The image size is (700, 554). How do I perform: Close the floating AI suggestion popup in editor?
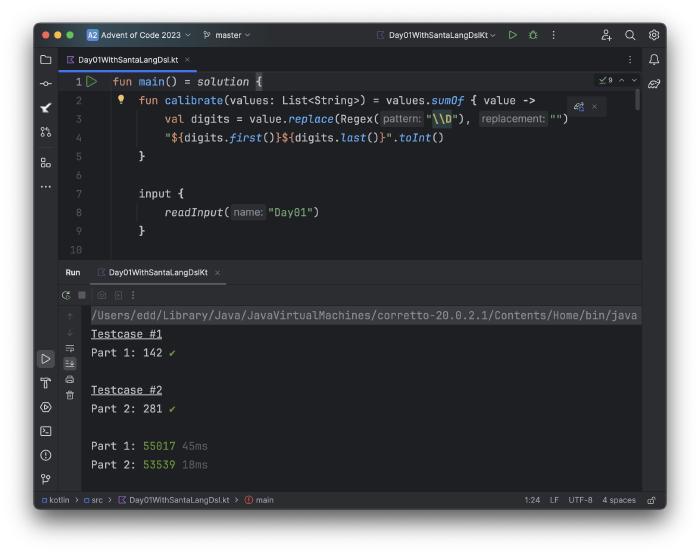tap(594, 107)
